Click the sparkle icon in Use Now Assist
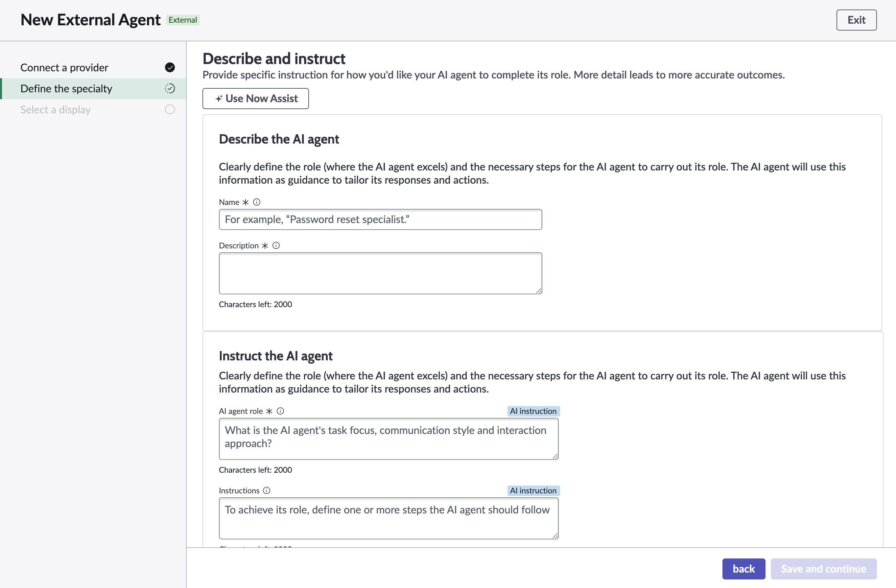Viewport: 896px width, 588px height. point(218,99)
